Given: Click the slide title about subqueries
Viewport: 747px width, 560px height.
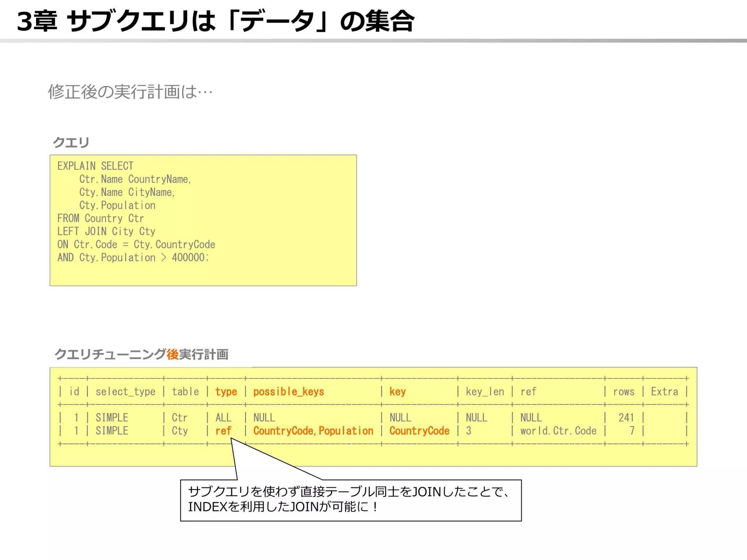Looking at the screenshot, I should (216, 21).
